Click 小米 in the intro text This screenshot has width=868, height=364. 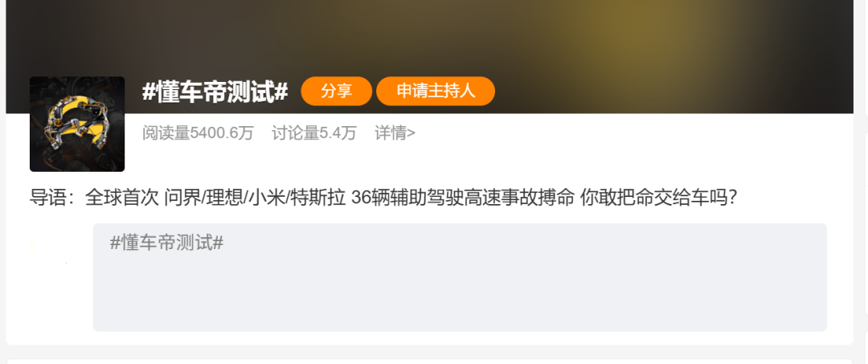pyautogui.click(x=265, y=198)
